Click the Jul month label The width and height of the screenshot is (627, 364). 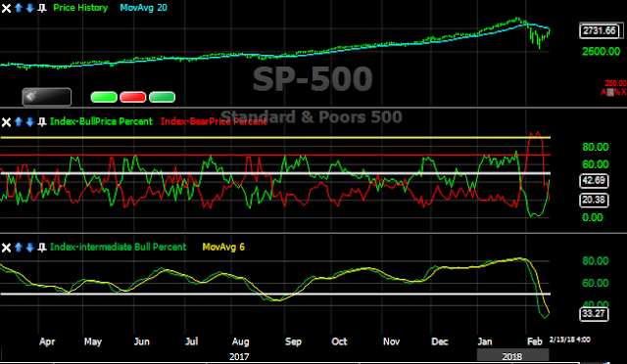point(192,341)
